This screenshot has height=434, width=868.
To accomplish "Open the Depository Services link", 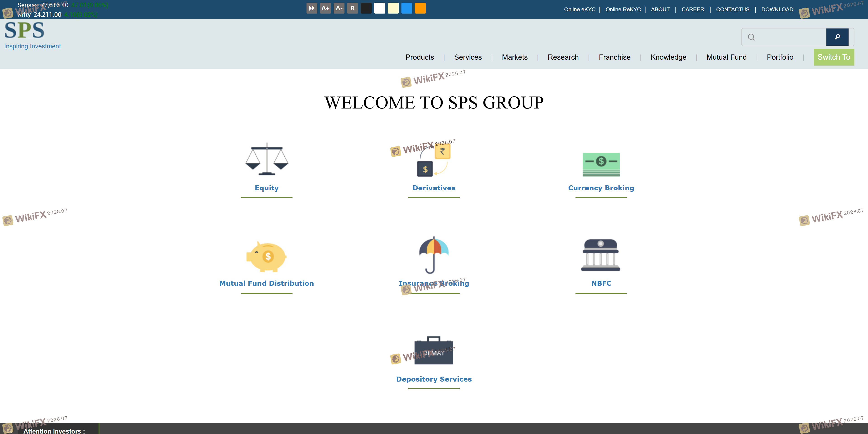I will point(434,379).
